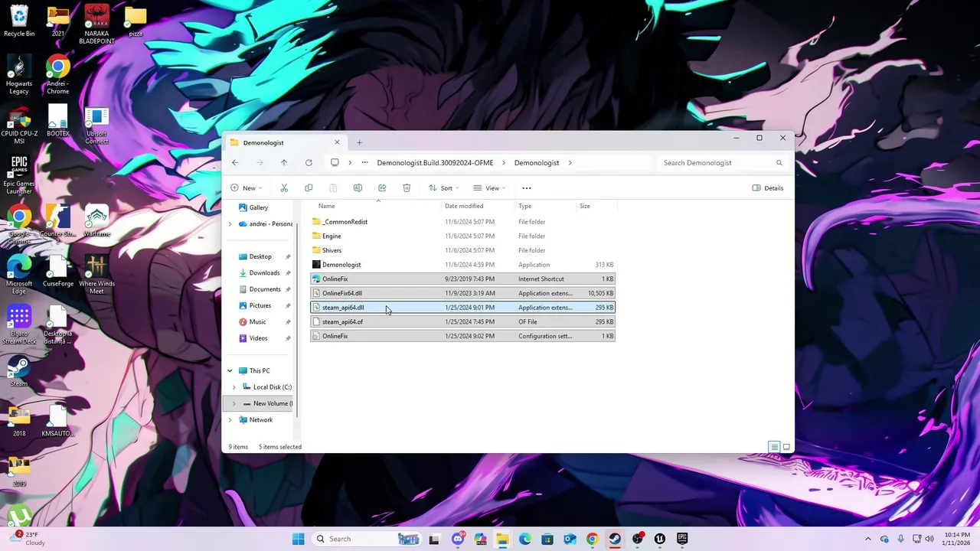Select Epic Games Launcher desktop icon
Viewport: 980px width, 551px height.
pos(19,175)
